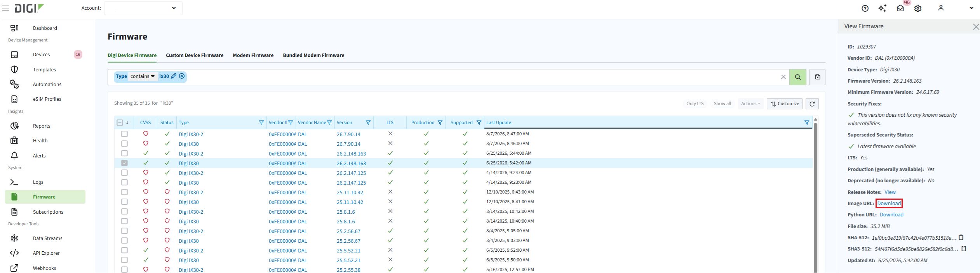
Task: Click the Dashboard sidebar icon
Action: [14, 28]
